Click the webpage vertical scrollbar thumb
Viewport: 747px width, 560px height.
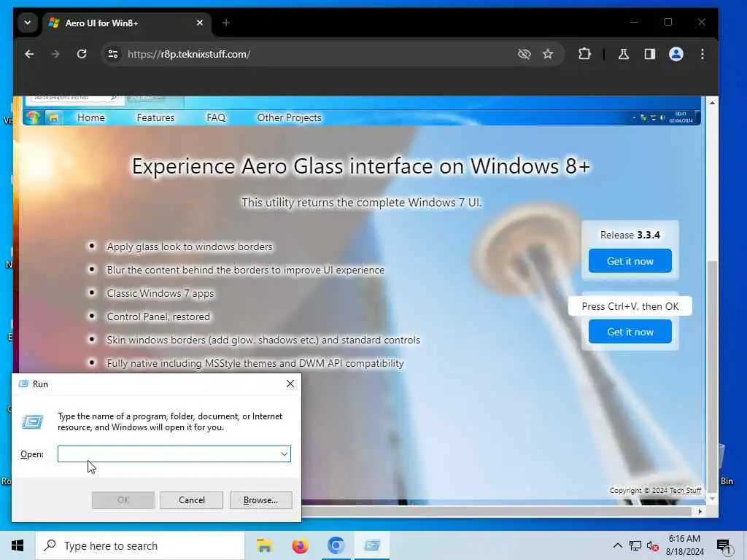[x=712, y=376]
